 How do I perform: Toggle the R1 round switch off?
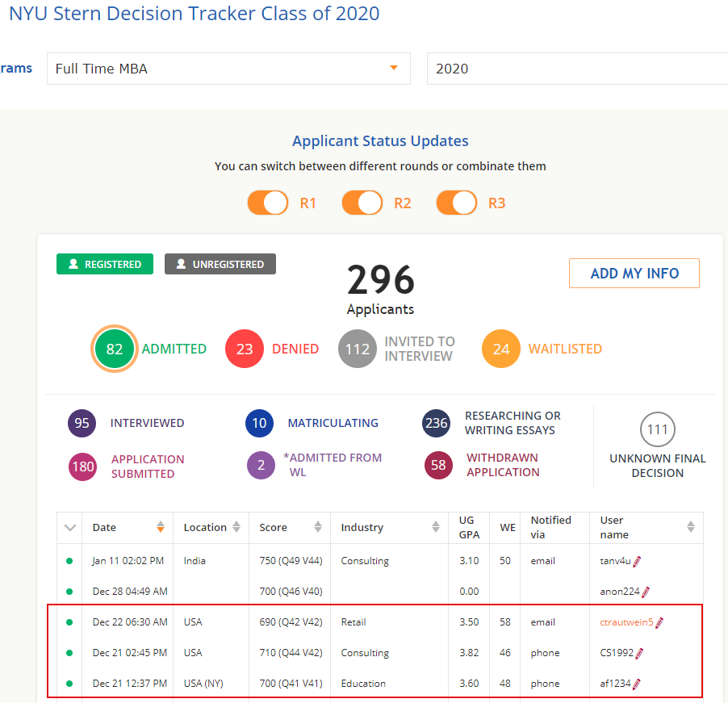click(x=267, y=203)
